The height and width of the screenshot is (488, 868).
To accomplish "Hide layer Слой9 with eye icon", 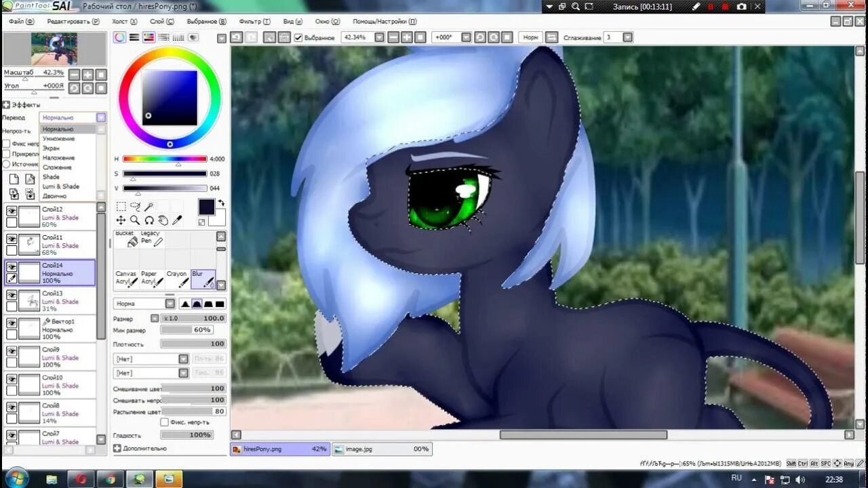I will [12, 351].
